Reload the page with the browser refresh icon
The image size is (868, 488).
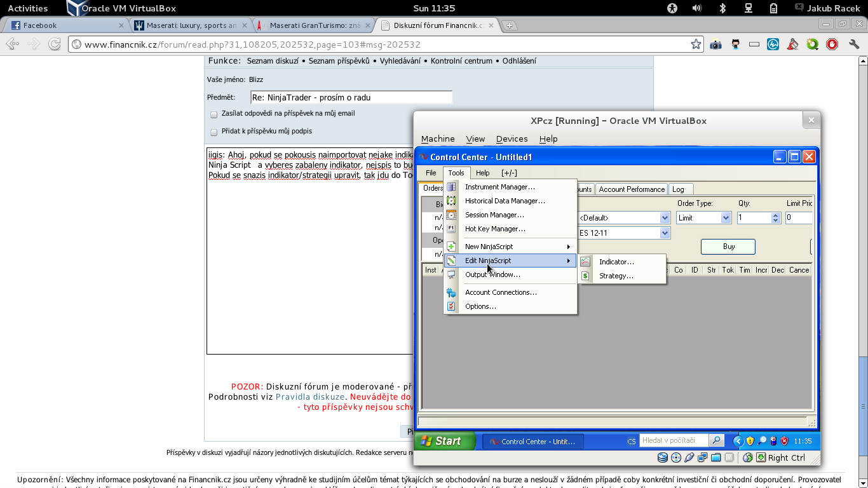[55, 44]
